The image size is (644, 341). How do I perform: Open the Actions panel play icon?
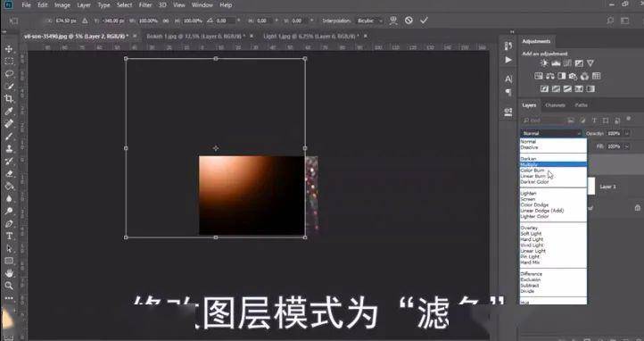pyautogui.click(x=508, y=60)
